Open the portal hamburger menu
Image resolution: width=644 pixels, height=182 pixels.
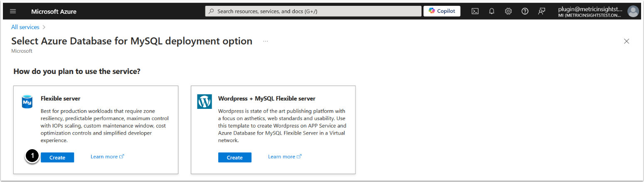pyautogui.click(x=13, y=11)
